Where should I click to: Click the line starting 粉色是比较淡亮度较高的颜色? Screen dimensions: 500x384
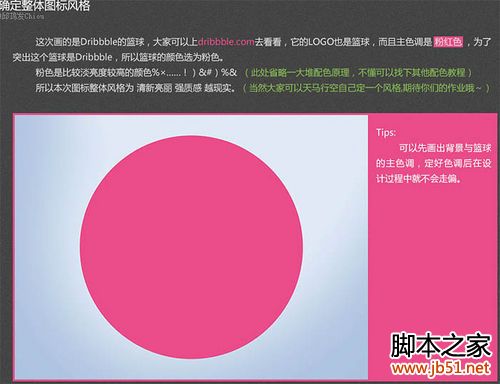[x=136, y=73]
